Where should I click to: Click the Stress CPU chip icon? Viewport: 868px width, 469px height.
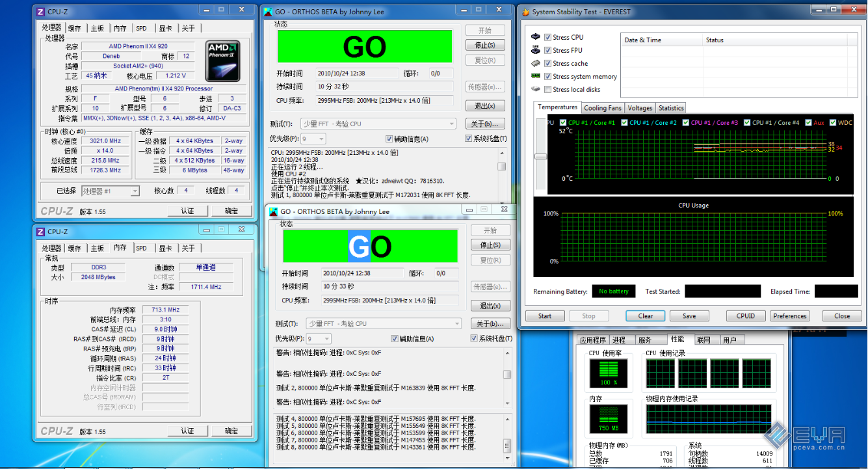coord(536,37)
